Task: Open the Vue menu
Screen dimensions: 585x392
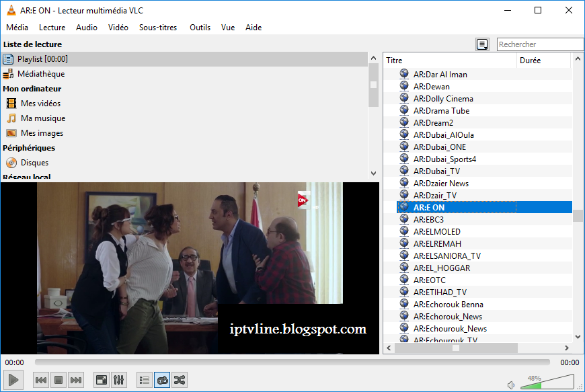Action: tap(228, 28)
